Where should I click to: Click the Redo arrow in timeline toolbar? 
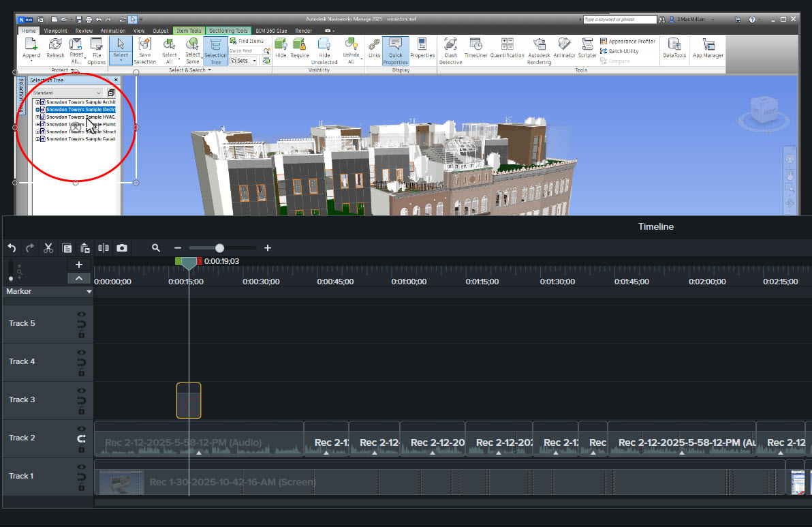29,248
